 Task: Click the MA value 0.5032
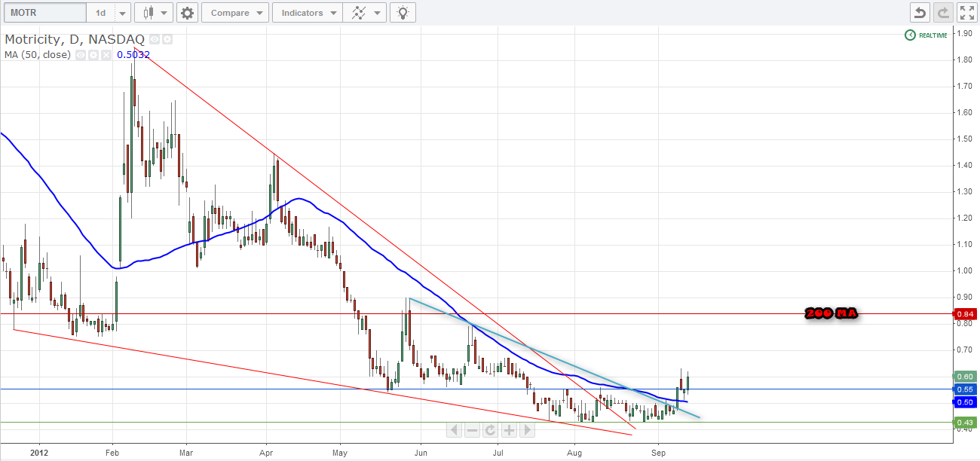point(133,55)
